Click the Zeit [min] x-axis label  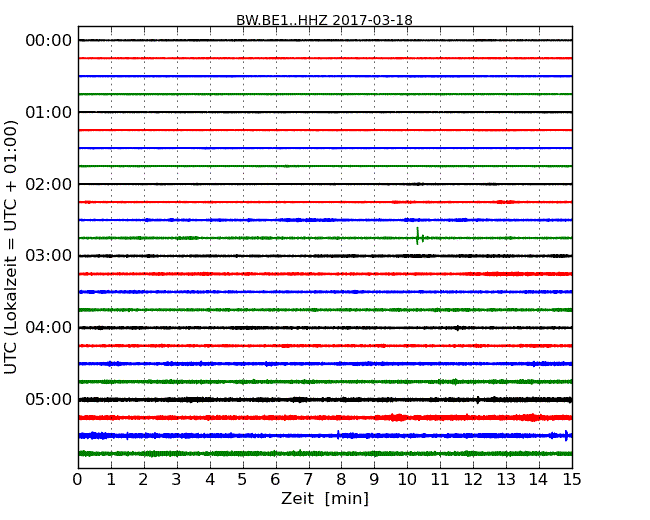coord(325,498)
